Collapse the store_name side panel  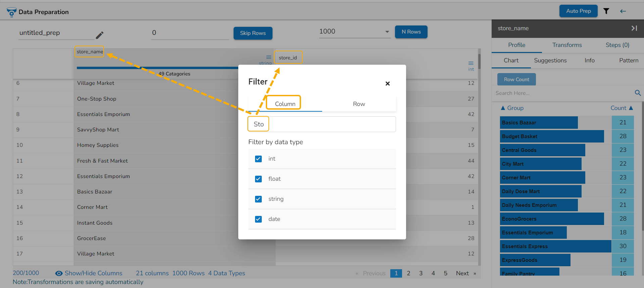point(634,28)
